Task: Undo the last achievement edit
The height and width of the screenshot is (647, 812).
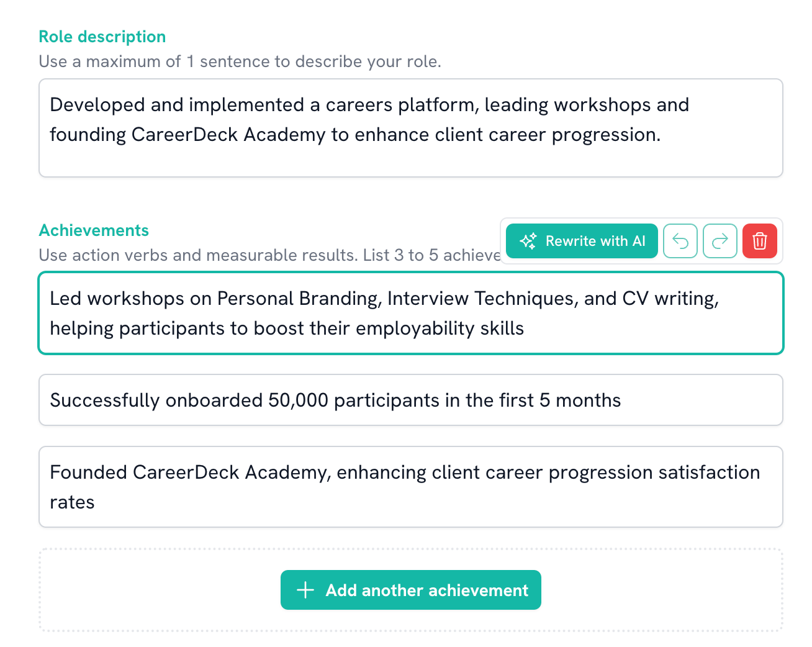Action: (680, 241)
